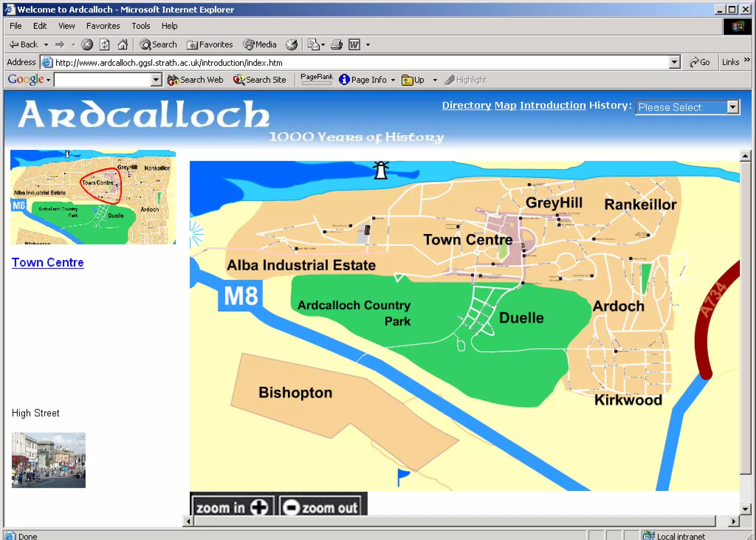Click the Search toolbar button
Screen dimensions: 756x540
point(158,45)
